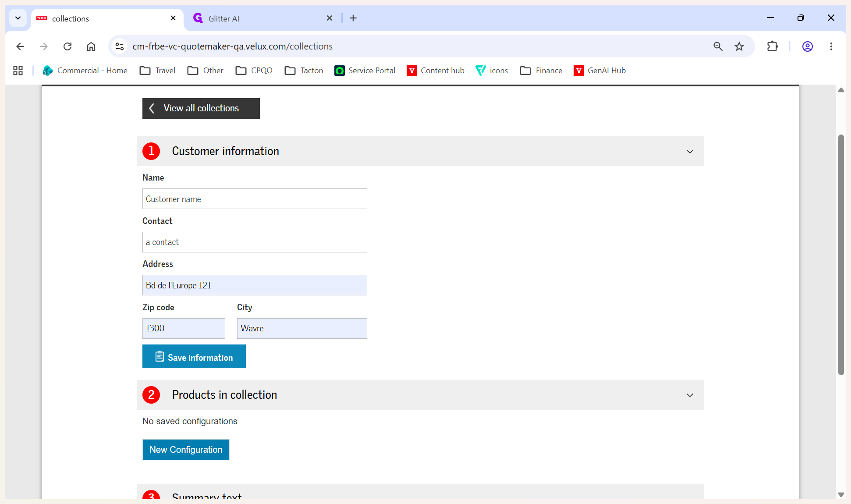Open the Travel bookmark folder
Screen dimensions: 851x504
(157, 71)
